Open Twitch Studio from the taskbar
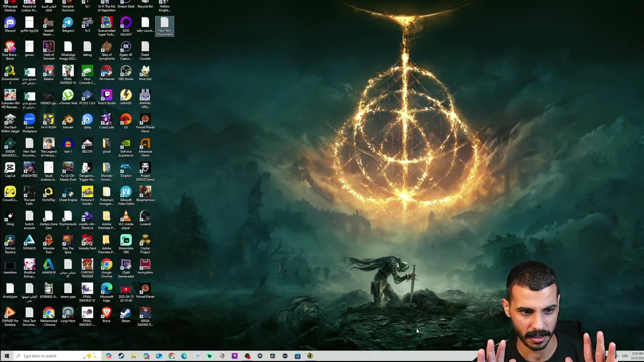The height and width of the screenshot is (362, 644). (x=234, y=356)
